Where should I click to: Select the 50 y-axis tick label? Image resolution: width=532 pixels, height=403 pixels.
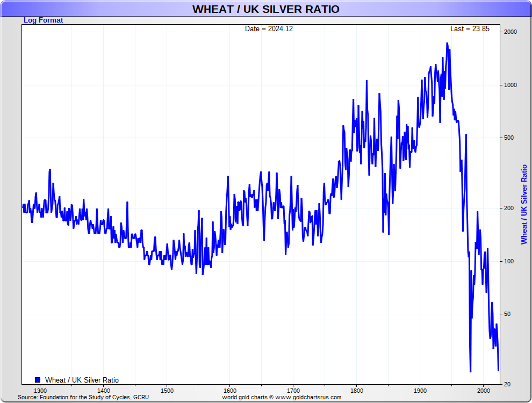[506, 314]
